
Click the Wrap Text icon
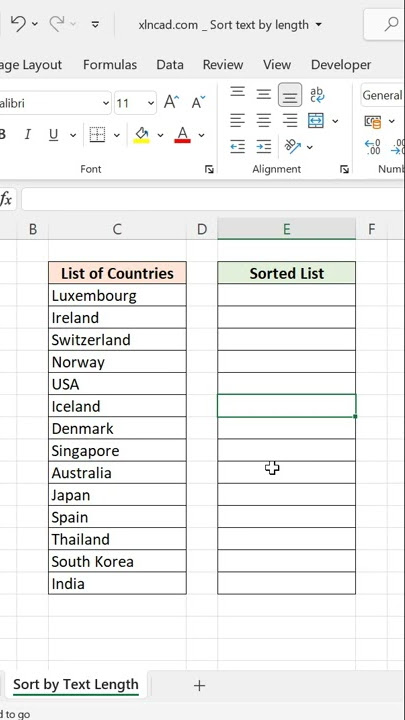click(317, 95)
